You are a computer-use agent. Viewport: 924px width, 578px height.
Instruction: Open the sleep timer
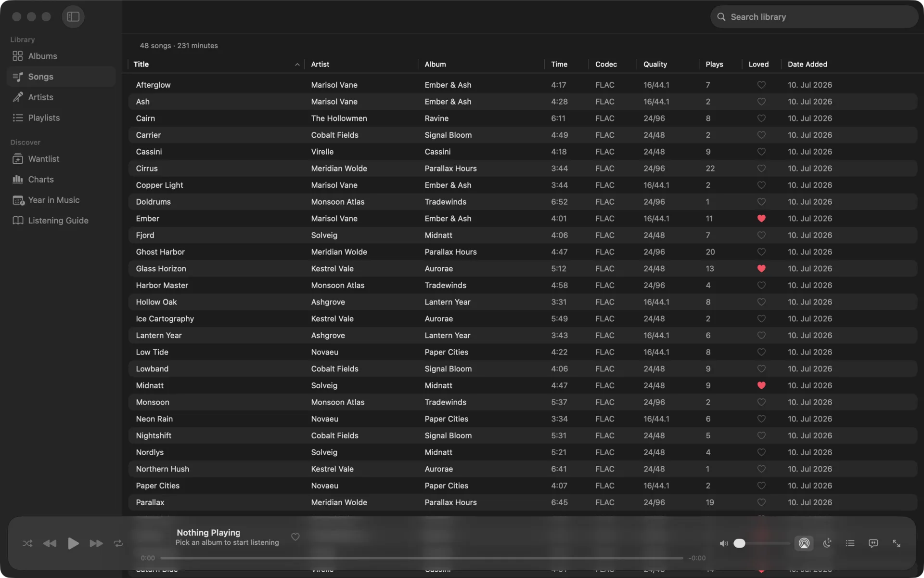pyautogui.click(x=827, y=543)
